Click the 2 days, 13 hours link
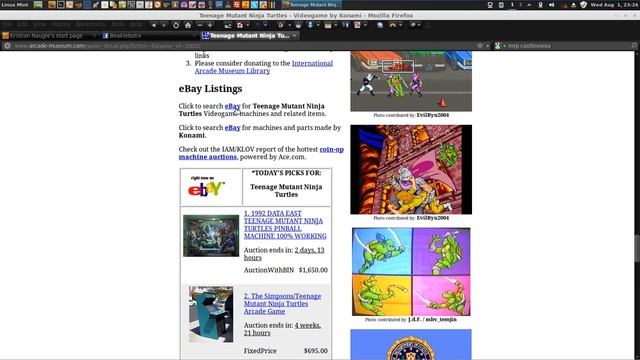This screenshot has height=360, width=640. [284, 254]
